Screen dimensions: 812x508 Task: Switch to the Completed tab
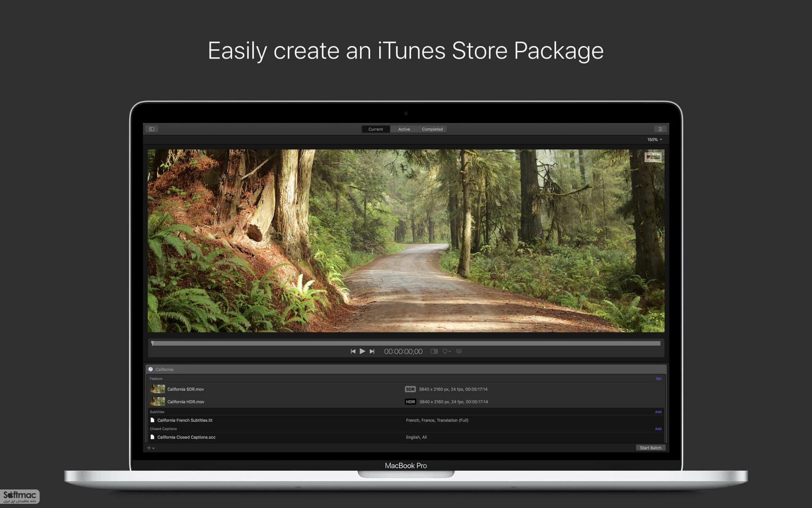click(432, 129)
